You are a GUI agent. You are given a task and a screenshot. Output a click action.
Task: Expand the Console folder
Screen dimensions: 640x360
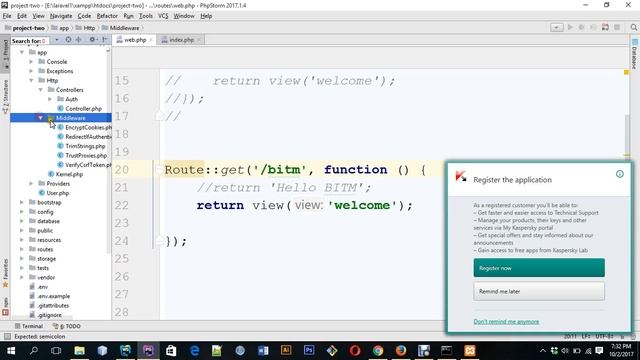(x=31, y=62)
